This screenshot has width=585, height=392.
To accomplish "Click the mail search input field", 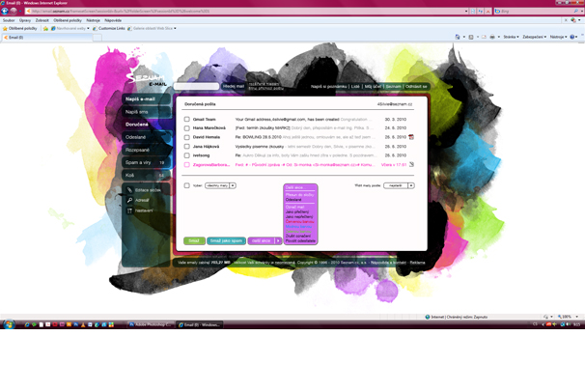I will point(197,86).
